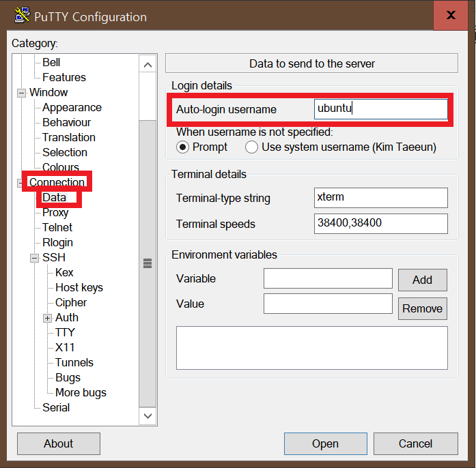
Task: Open Proxy settings
Action: [x=55, y=213]
